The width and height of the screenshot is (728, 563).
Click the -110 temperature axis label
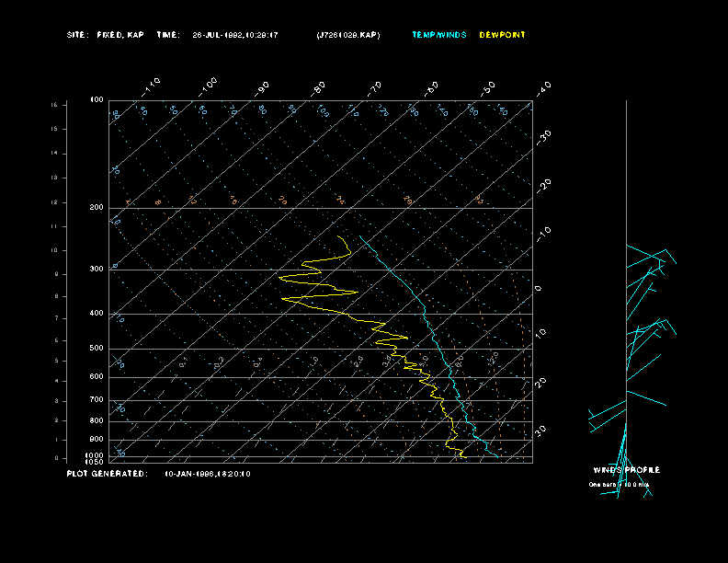[x=153, y=85]
